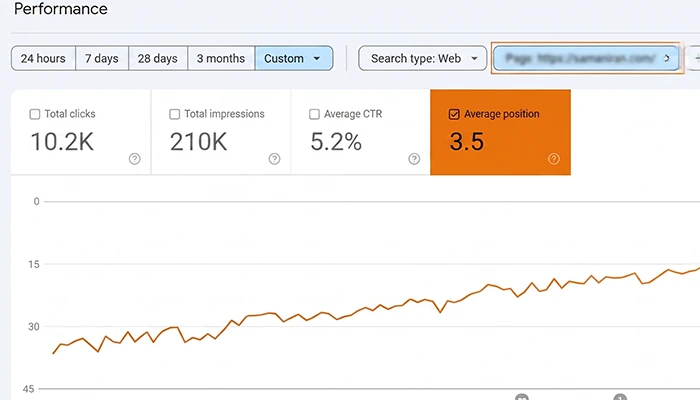Image resolution: width=700 pixels, height=400 pixels.
Task: Open help icon for Average position
Action: tap(554, 159)
